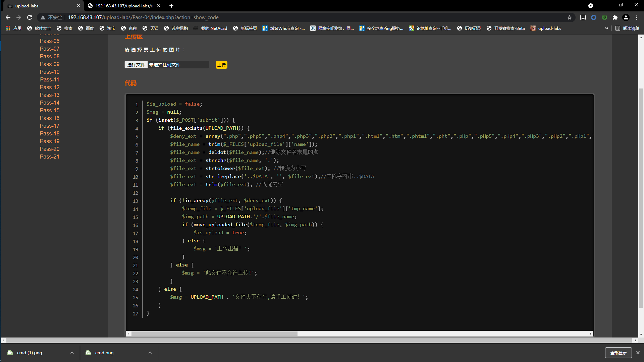Open Chrome three-dot menu
The height and width of the screenshot is (362, 644).
pos(637,17)
